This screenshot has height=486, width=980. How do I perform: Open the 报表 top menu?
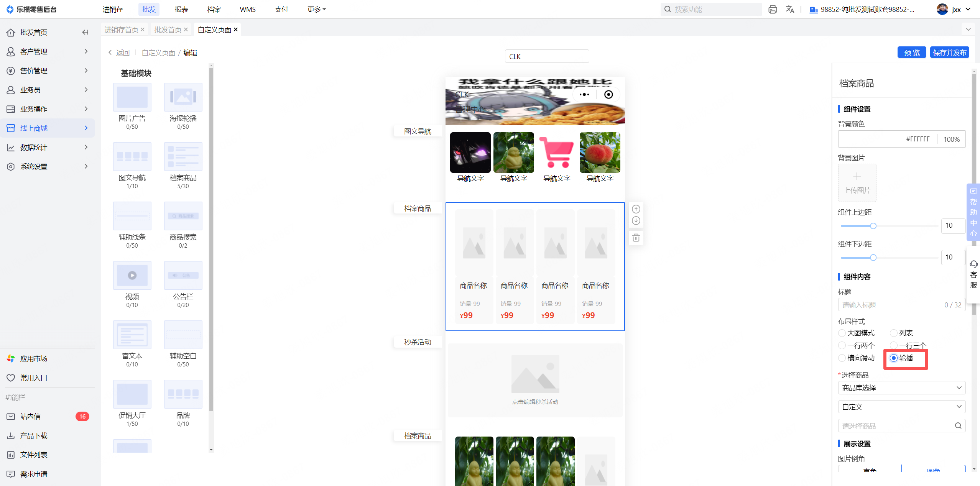[x=181, y=9]
